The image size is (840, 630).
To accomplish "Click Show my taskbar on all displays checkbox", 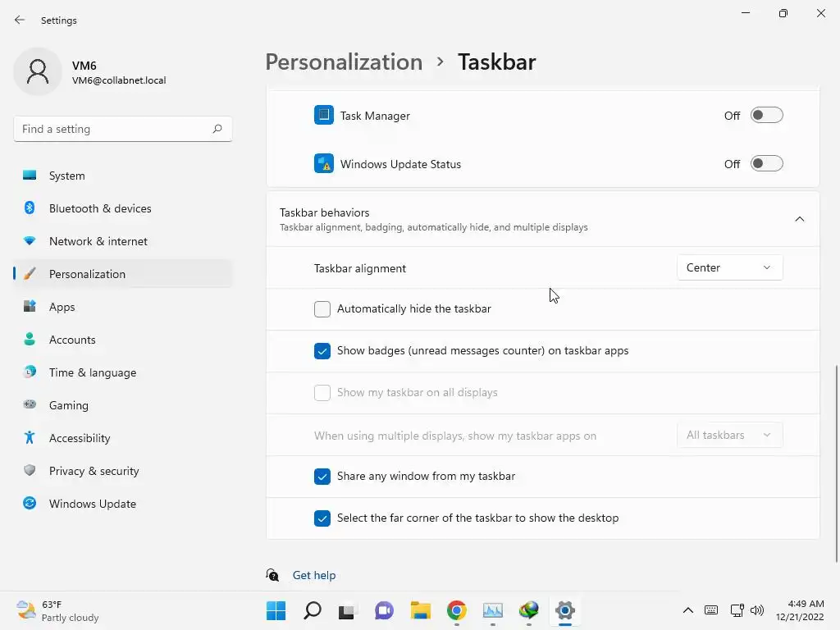I will (322, 393).
